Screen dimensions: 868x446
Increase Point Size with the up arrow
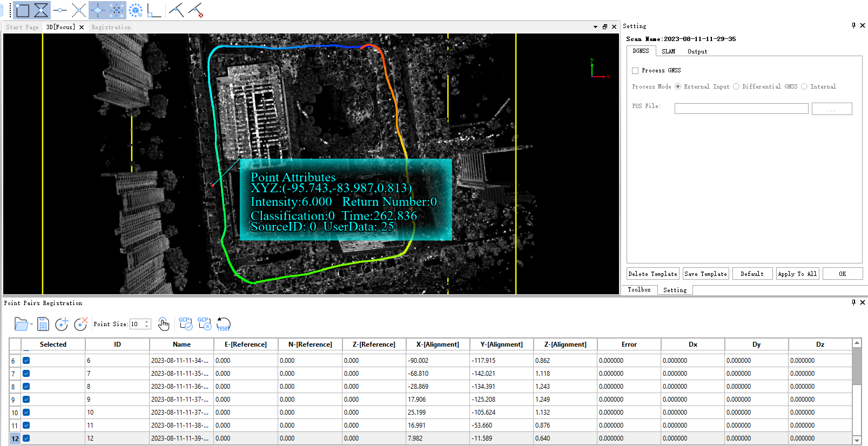[x=147, y=322]
